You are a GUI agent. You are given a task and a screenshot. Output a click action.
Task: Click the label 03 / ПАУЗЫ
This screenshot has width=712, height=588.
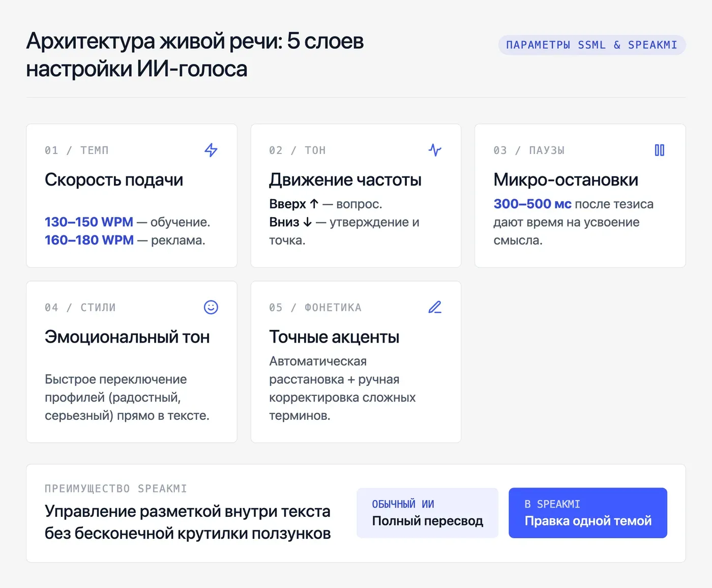tap(529, 150)
